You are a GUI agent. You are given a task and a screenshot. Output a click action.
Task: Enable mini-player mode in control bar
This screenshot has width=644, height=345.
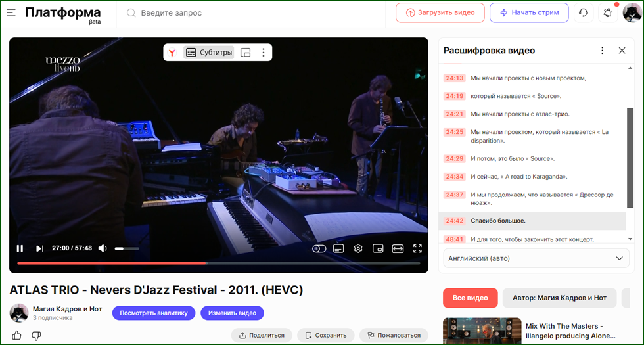[x=378, y=248]
